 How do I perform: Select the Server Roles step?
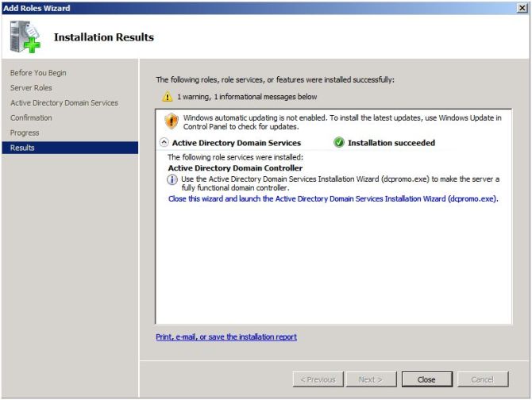[31, 88]
